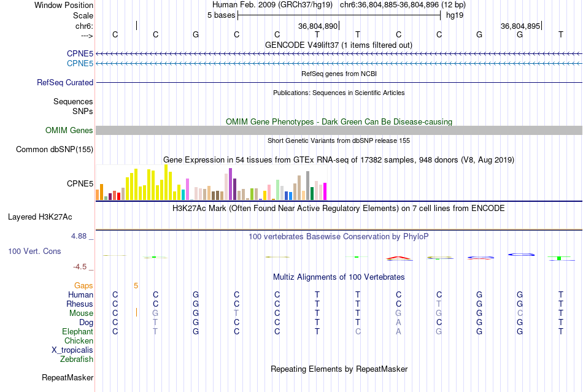The height and width of the screenshot is (392, 583).
Task: Click the Scale label
Action: click(x=83, y=15)
